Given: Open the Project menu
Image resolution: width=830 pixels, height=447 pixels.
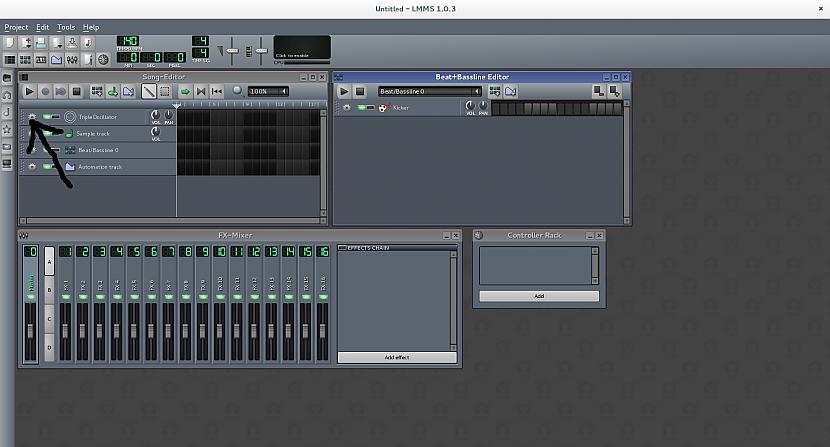Looking at the screenshot, I should pos(16,27).
